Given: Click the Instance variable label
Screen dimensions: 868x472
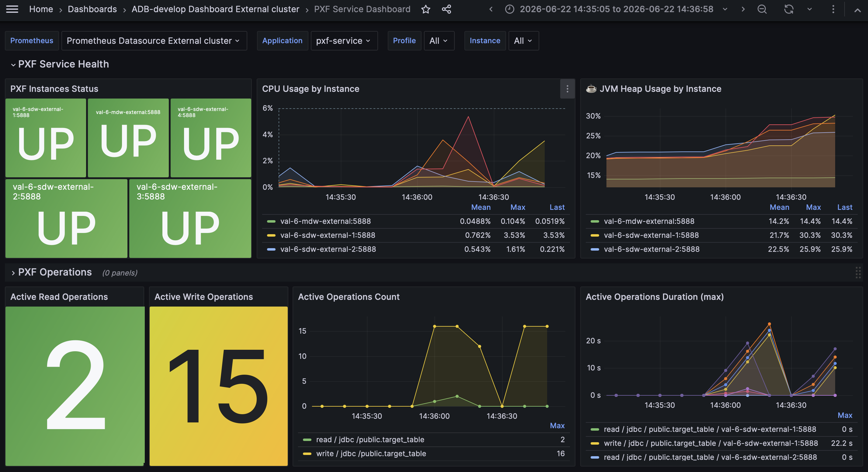Looking at the screenshot, I should click(485, 41).
